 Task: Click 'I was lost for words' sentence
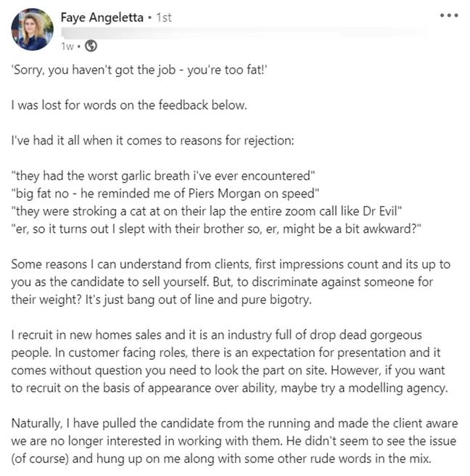click(129, 105)
